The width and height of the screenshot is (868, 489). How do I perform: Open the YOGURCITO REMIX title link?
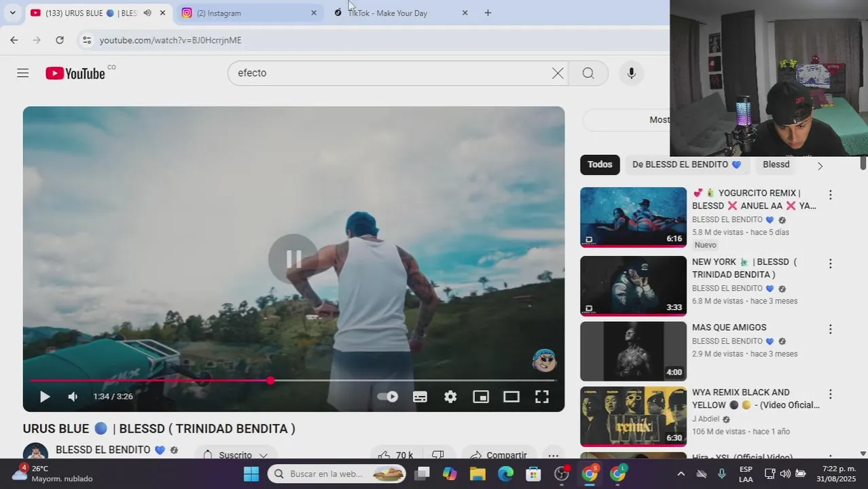754,199
